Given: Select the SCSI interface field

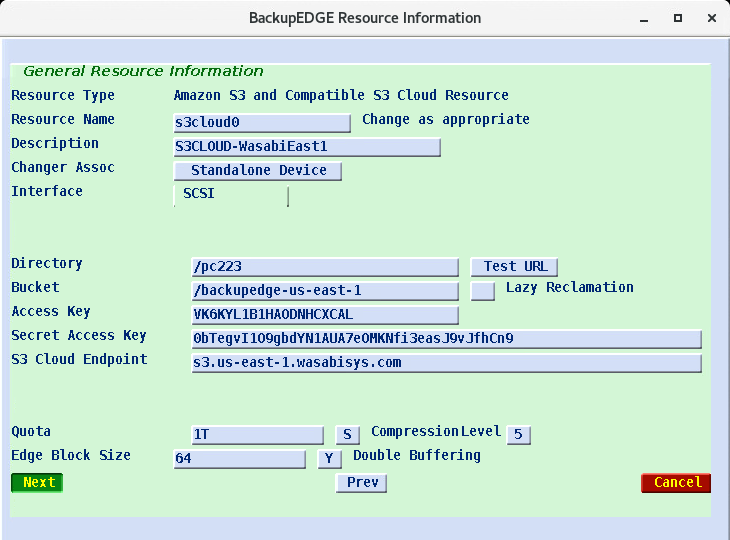Looking at the screenshot, I should (x=231, y=195).
